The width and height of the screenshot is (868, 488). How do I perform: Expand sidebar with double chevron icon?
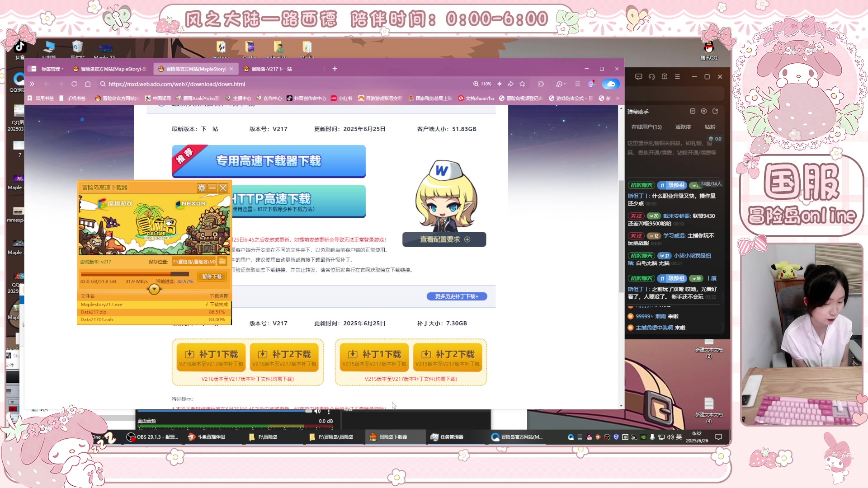click(32, 84)
